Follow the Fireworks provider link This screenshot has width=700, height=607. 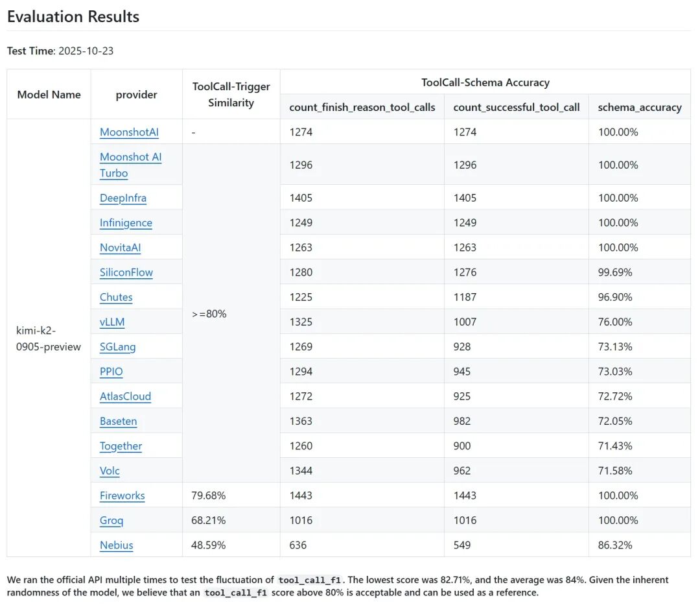click(122, 495)
